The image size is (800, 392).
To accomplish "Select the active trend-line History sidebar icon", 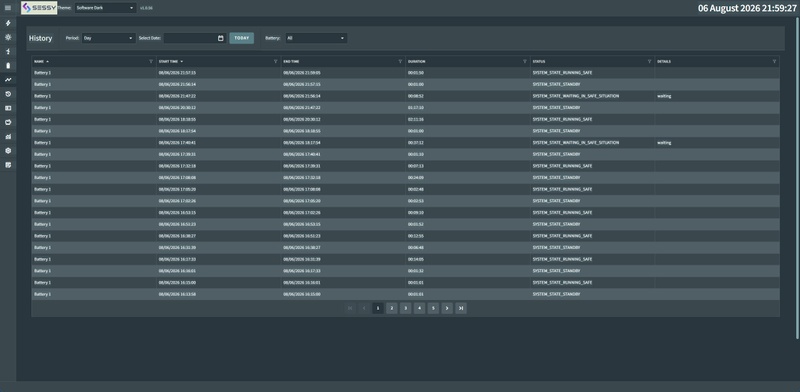I will (8, 80).
